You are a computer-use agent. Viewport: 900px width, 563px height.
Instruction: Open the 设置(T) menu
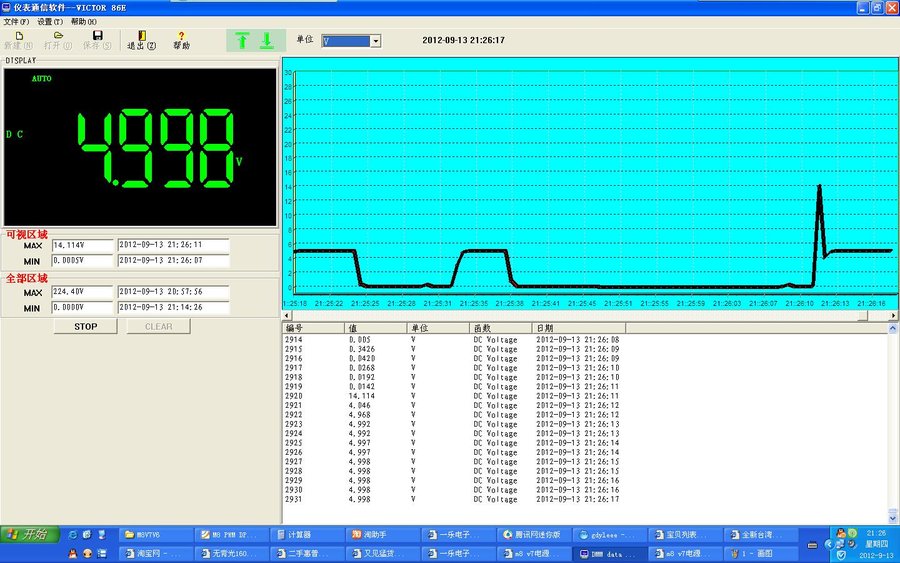(50, 21)
